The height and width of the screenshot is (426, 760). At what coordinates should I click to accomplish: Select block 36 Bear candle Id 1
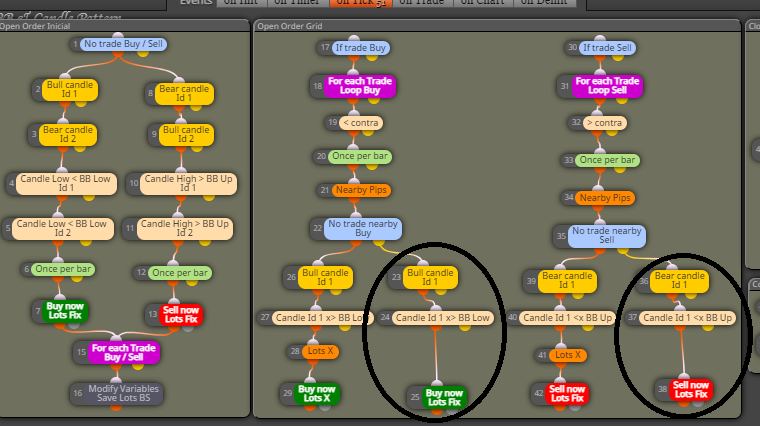(x=679, y=280)
